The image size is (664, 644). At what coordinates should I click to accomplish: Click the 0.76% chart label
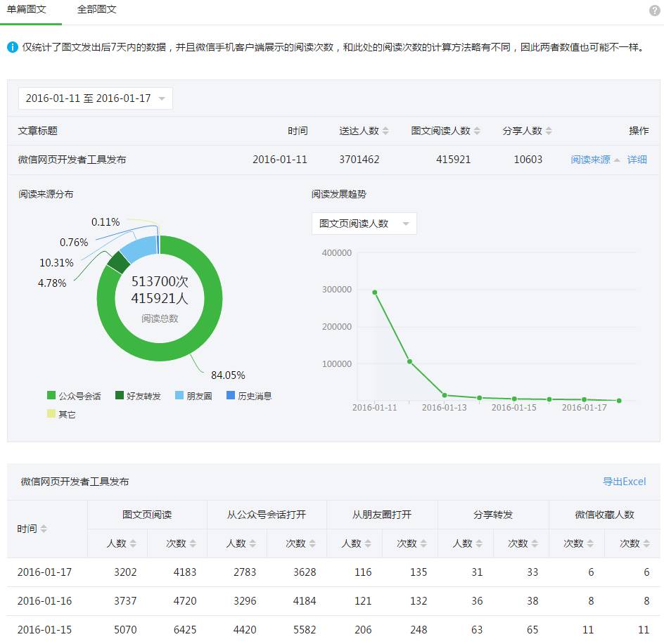point(74,243)
